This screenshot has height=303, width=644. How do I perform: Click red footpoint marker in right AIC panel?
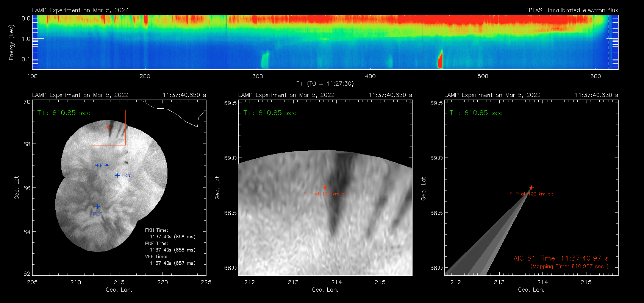tap(531, 187)
